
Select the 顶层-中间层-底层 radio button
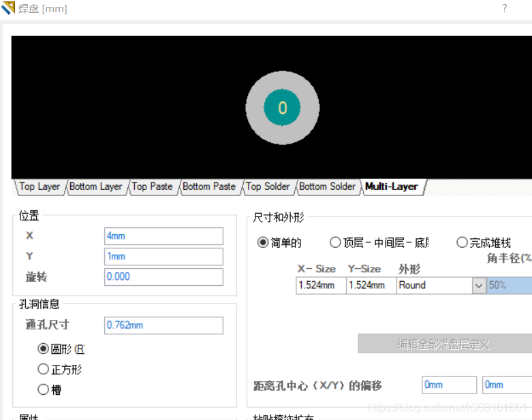(335, 242)
